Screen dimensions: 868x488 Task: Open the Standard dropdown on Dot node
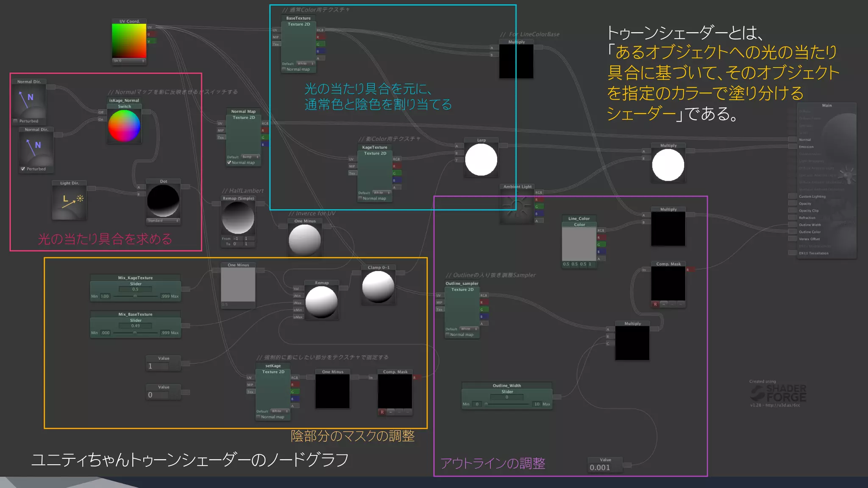(x=163, y=221)
